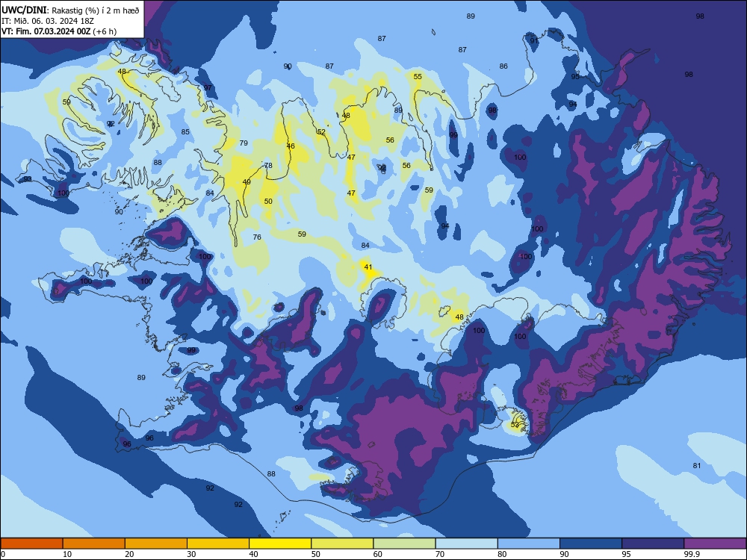Image resolution: width=747 pixels, height=560 pixels.
Task: Click the '80' label on the color scale
Action: coord(502,554)
